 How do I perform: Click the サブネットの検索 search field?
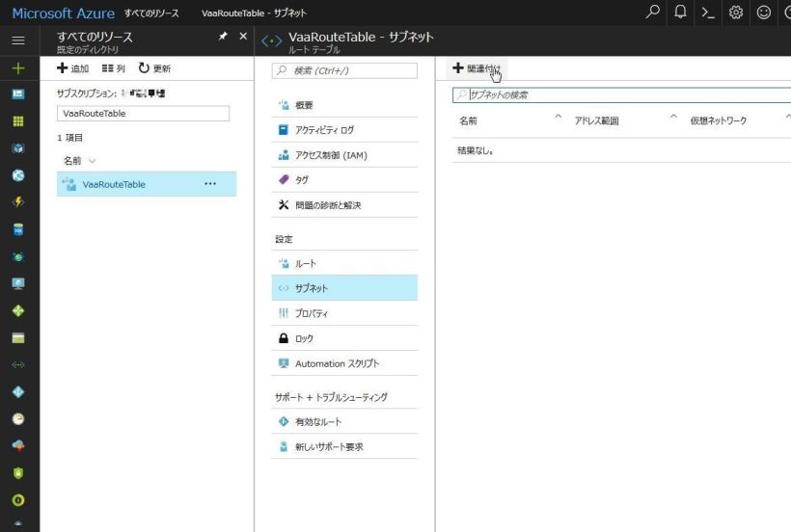coord(617,95)
